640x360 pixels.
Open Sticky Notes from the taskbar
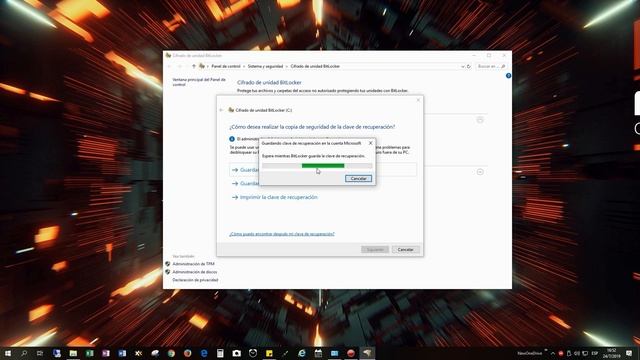(x=269, y=353)
